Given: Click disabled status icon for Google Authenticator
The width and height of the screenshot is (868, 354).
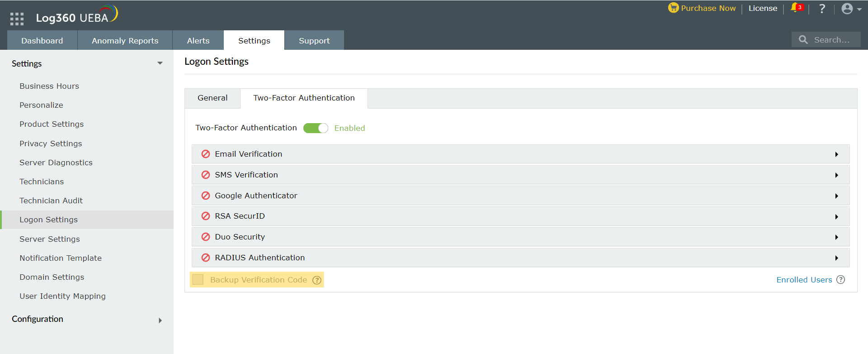Looking at the screenshot, I should tap(206, 196).
